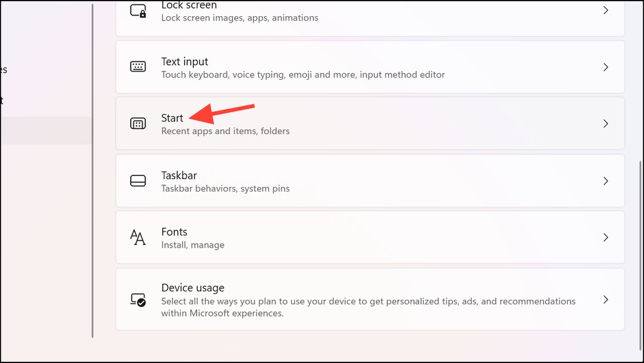Image resolution: width=644 pixels, height=363 pixels.
Task: Open the Start row chevron
Action: pyautogui.click(x=605, y=123)
